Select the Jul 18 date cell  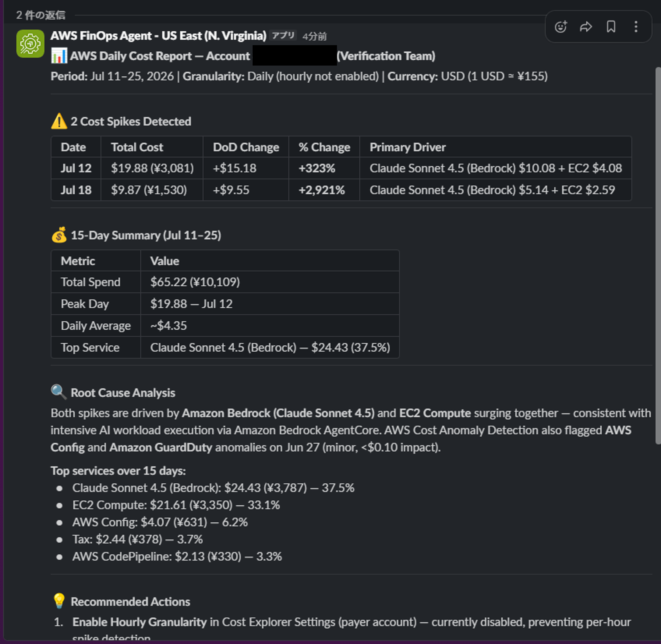coord(76,190)
